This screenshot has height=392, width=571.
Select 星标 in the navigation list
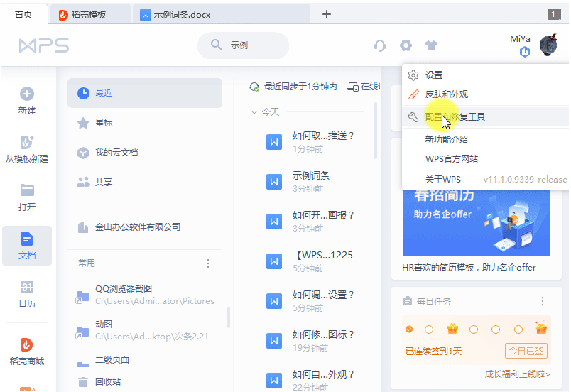tap(145, 123)
